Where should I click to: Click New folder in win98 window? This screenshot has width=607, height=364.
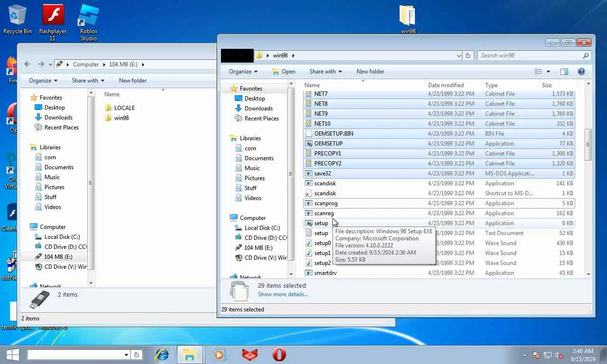[370, 72]
